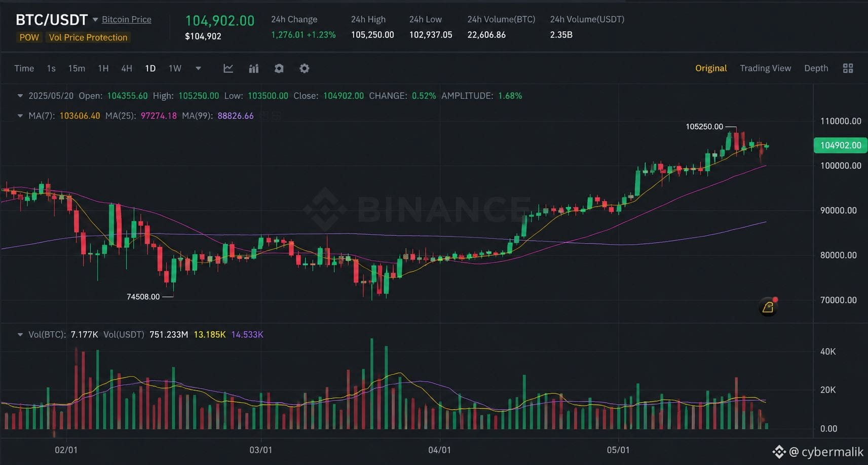The image size is (868, 465).
Task: Click the 24h High value 105,250.00
Action: tap(372, 35)
